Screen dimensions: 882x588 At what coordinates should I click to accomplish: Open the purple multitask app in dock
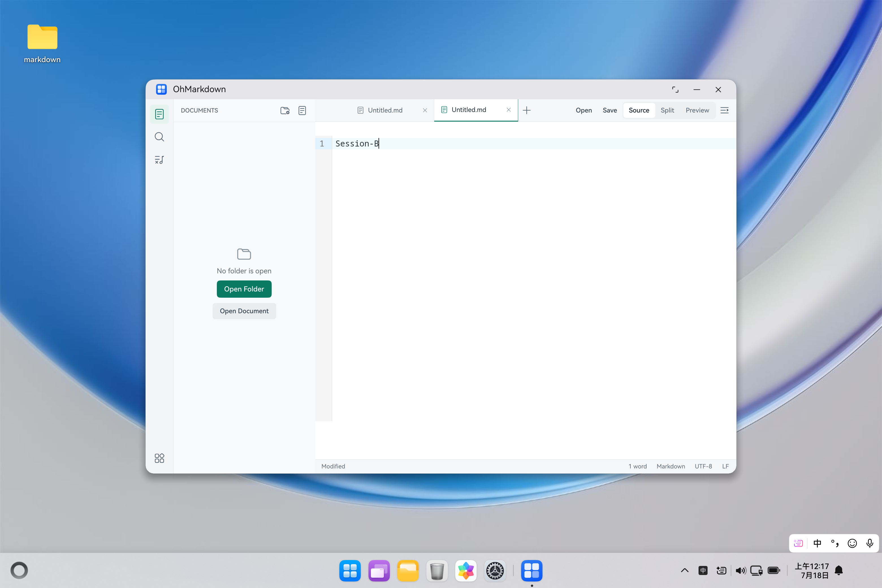379,571
